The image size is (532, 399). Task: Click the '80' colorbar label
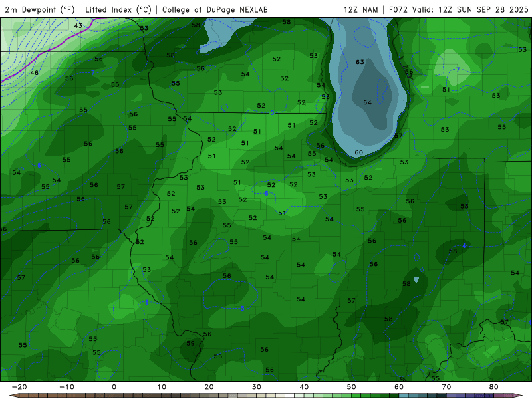click(494, 387)
